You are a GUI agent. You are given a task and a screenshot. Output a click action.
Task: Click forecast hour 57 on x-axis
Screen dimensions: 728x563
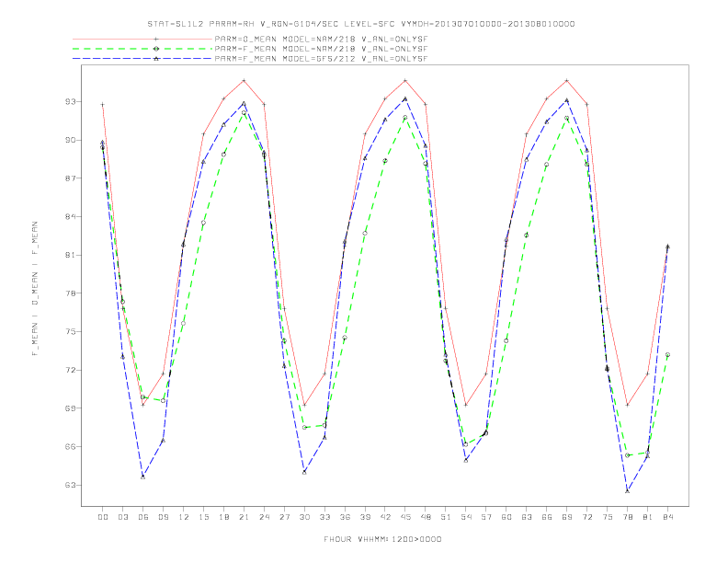tap(486, 517)
